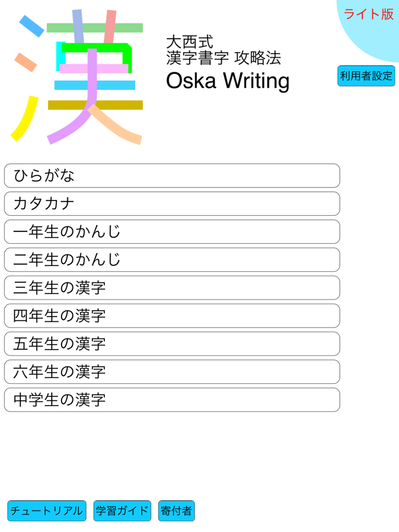
Task: Select 二年生のかんじ (second grade kanji)
Action: 171,260
